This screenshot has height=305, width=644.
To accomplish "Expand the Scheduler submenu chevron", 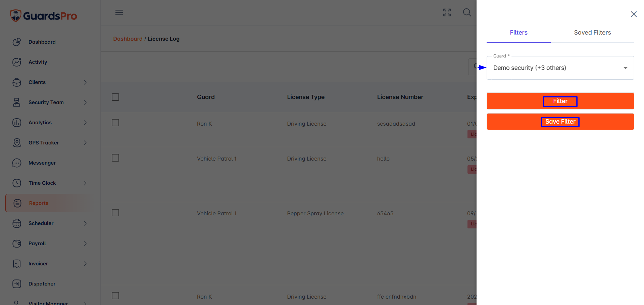I will pos(85,223).
